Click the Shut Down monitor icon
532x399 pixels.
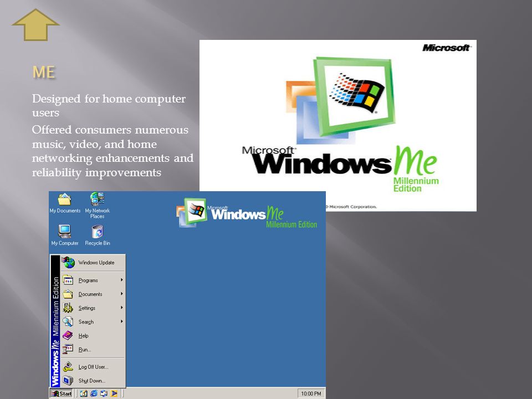tap(68, 380)
